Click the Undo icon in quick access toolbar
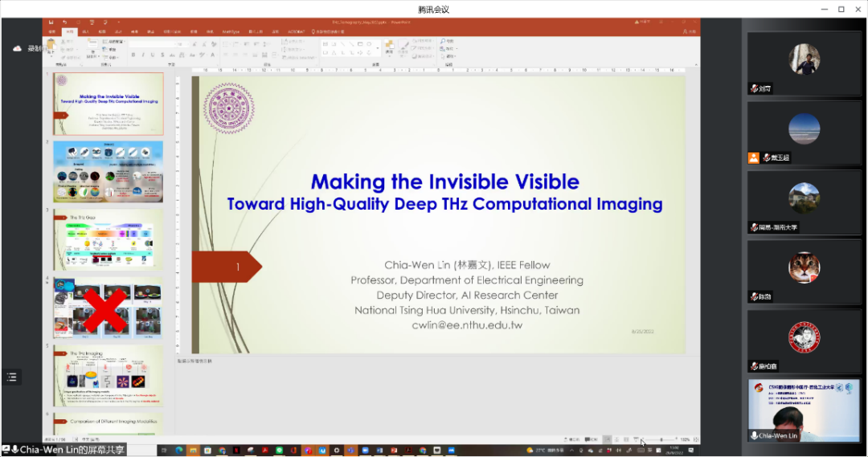The width and height of the screenshot is (868, 457). tap(64, 22)
